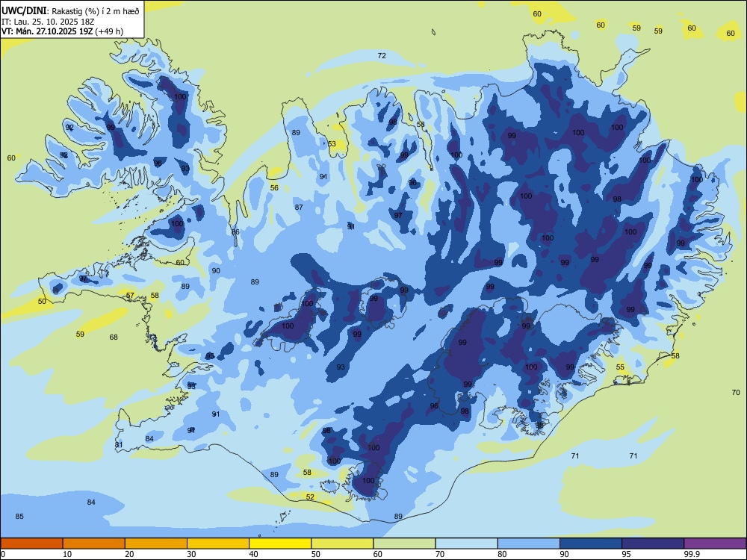Click the pale yellow 50–60 legend swatch

pyautogui.click(x=342, y=544)
